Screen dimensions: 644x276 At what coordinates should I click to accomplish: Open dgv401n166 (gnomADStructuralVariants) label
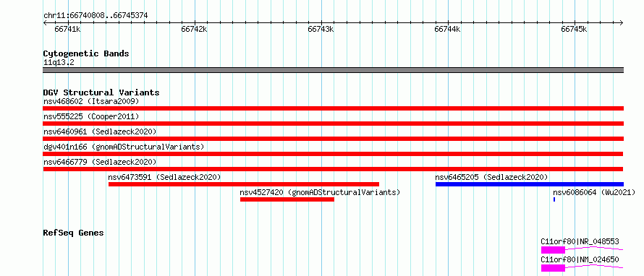coord(124,147)
